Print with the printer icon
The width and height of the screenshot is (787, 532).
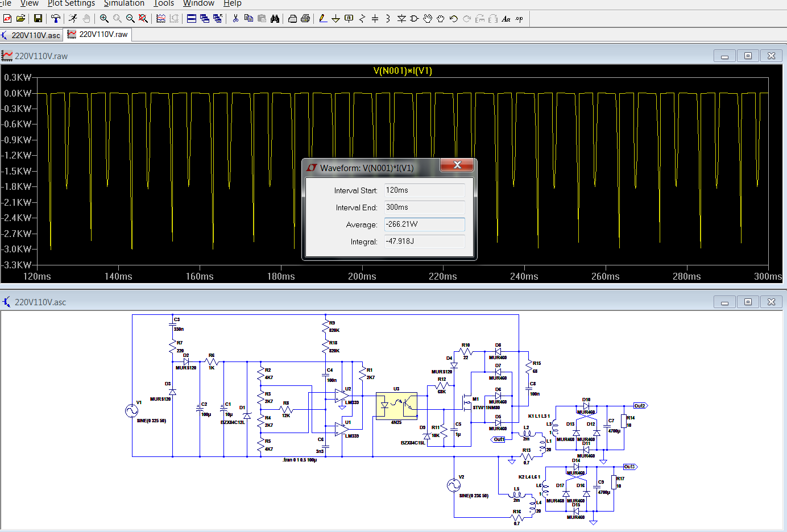click(305, 19)
